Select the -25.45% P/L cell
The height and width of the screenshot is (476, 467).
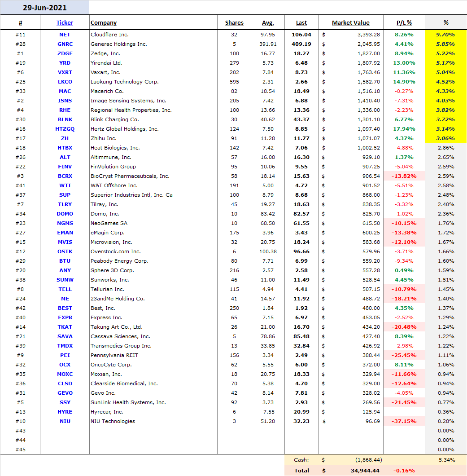click(x=404, y=355)
